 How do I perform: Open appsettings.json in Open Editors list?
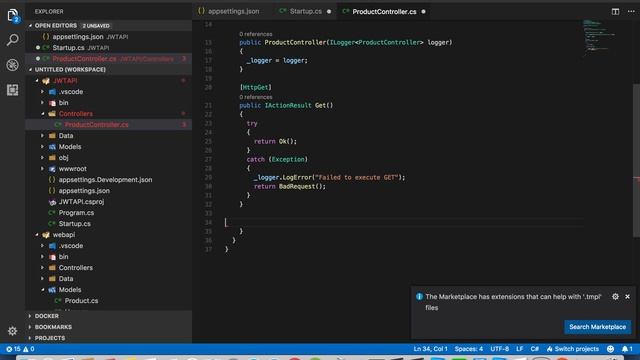[x=109, y=36]
